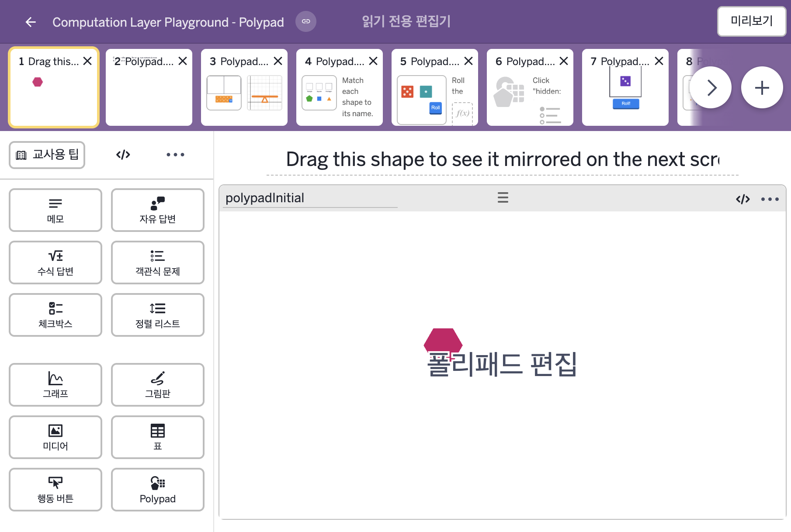
Task: Delete screen 7 with its X
Action: 659,61
